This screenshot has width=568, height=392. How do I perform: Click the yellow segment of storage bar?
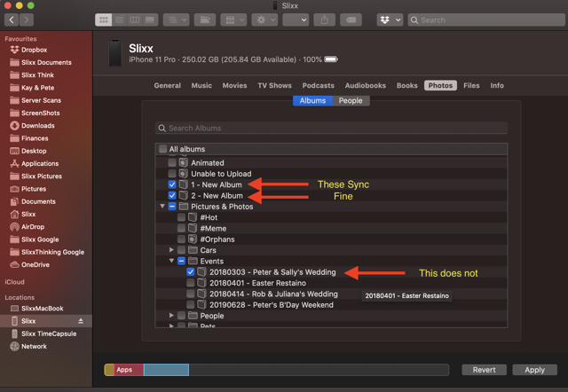coord(109,370)
